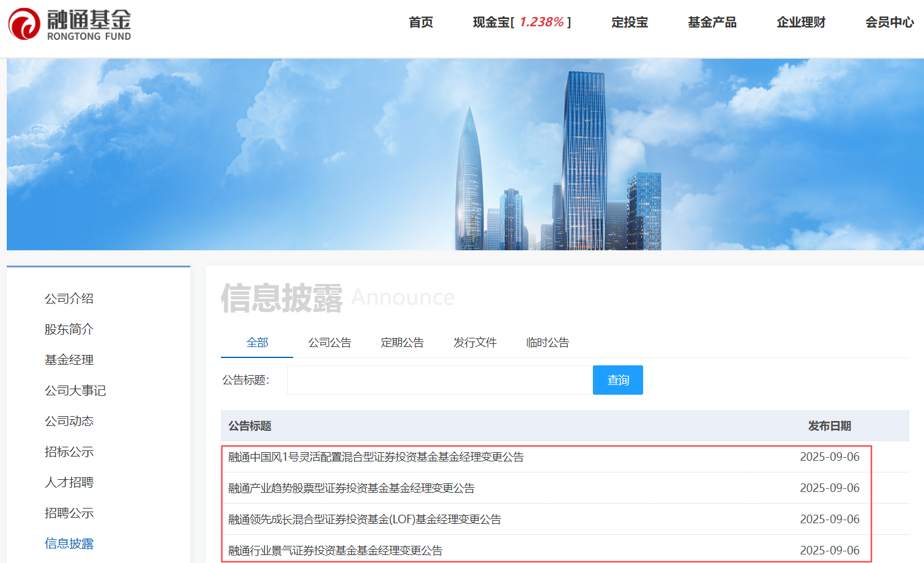924x563 pixels.
Task: Open the 融通中国风1号 fund manager change announcement
Action: pyautogui.click(x=376, y=457)
